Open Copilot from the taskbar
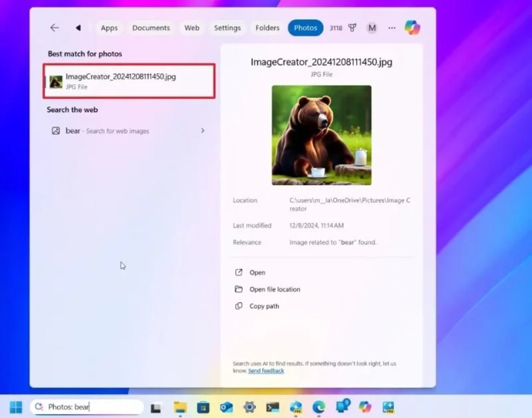The height and width of the screenshot is (418, 532). [x=365, y=407]
